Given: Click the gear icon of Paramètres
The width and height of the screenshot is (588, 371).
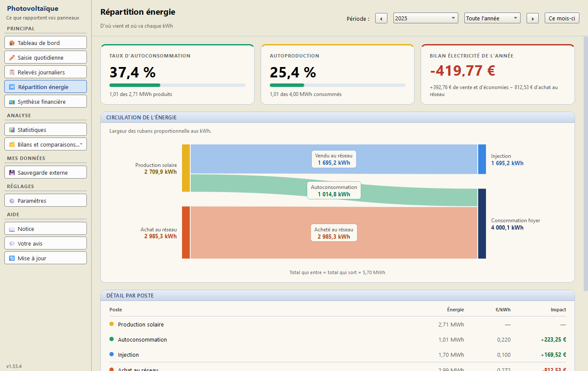Looking at the screenshot, I should [12, 201].
